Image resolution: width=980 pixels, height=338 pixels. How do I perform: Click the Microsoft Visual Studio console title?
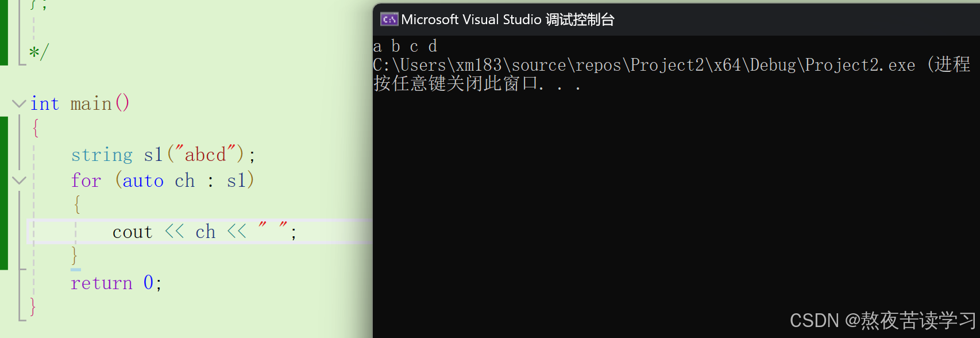click(508, 20)
